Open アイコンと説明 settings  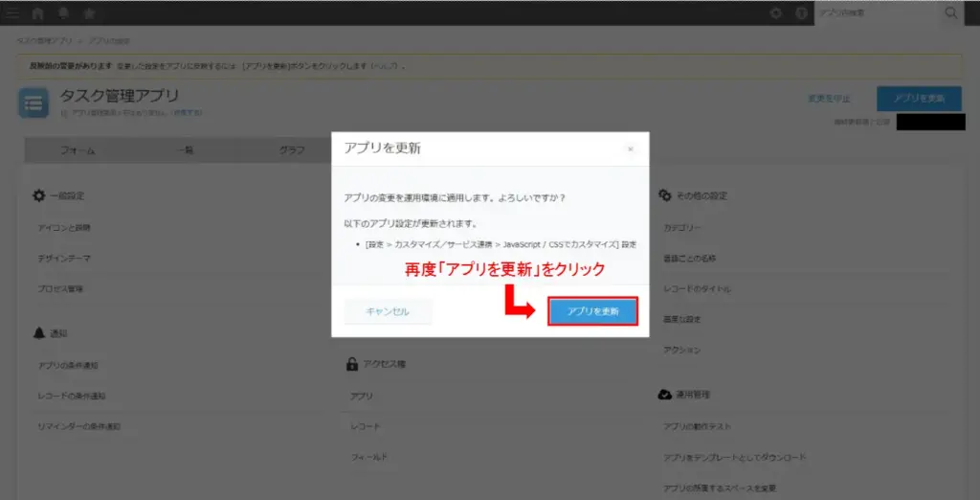(x=64, y=228)
